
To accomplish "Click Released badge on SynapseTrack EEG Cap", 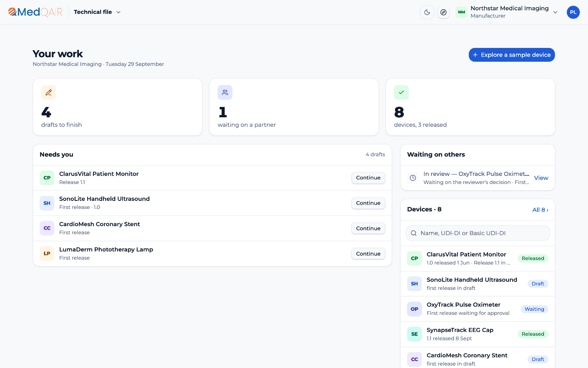I will pos(533,334).
